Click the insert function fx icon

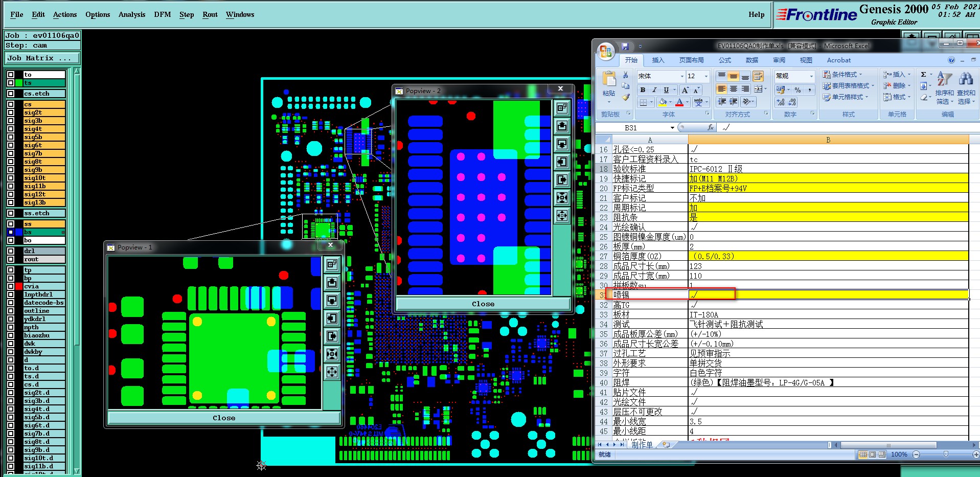[711, 127]
